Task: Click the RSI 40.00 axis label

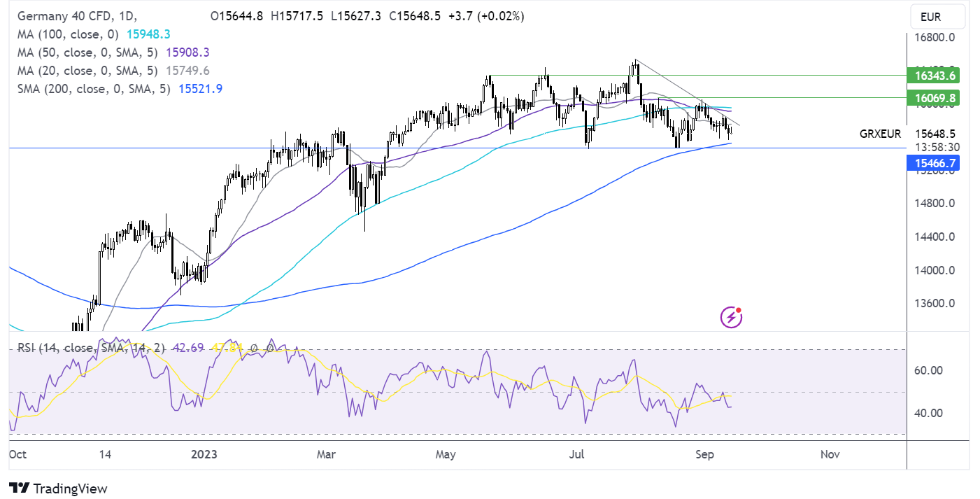Action: pos(928,413)
